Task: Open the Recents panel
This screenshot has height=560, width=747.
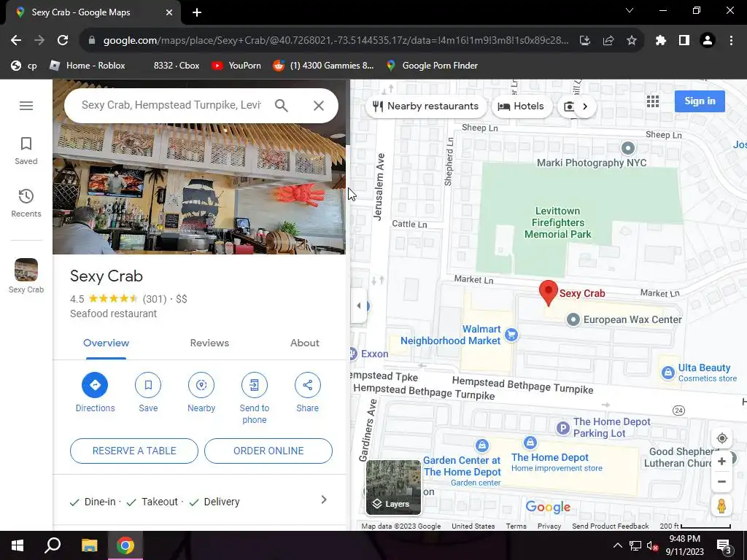Action: click(x=26, y=203)
